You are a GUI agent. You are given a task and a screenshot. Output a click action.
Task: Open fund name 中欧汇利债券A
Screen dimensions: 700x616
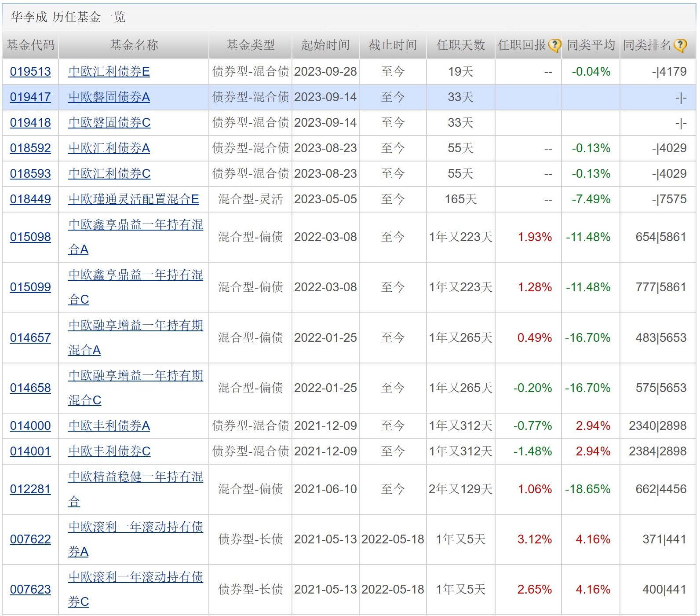(x=109, y=148)
